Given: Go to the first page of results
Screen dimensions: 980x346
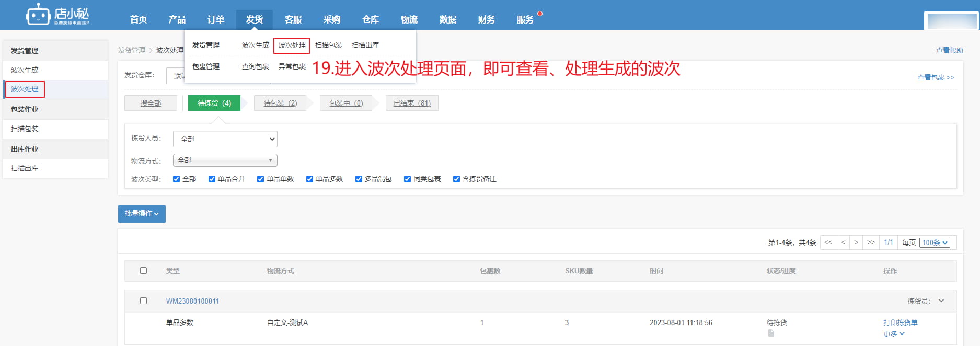Looking at the screenshot, I should [828, 243].
